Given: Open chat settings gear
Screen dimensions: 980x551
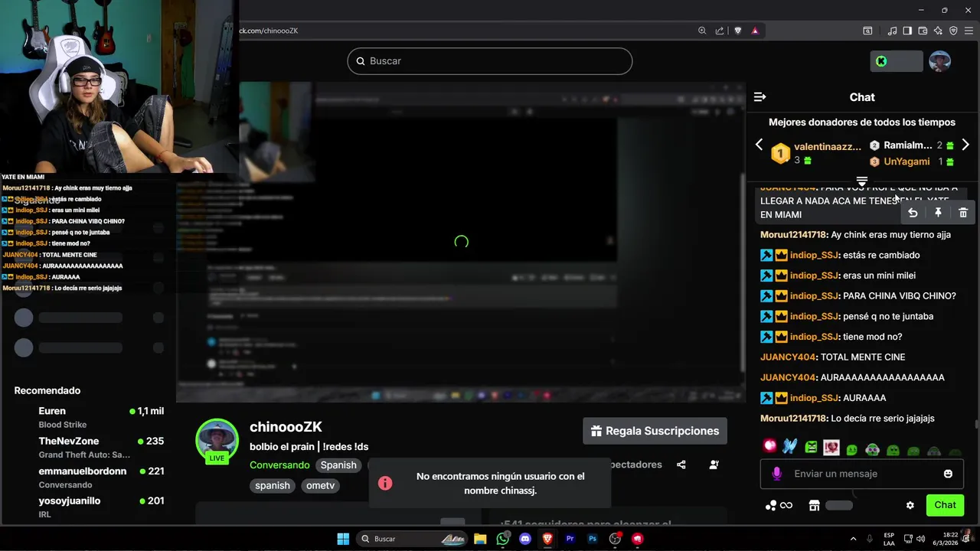Looking at the screenshot, I should (x=910, y=505).
